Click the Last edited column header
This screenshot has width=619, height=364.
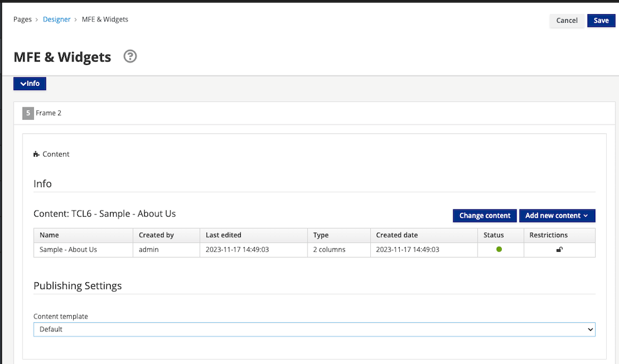[x=224, y=235]
